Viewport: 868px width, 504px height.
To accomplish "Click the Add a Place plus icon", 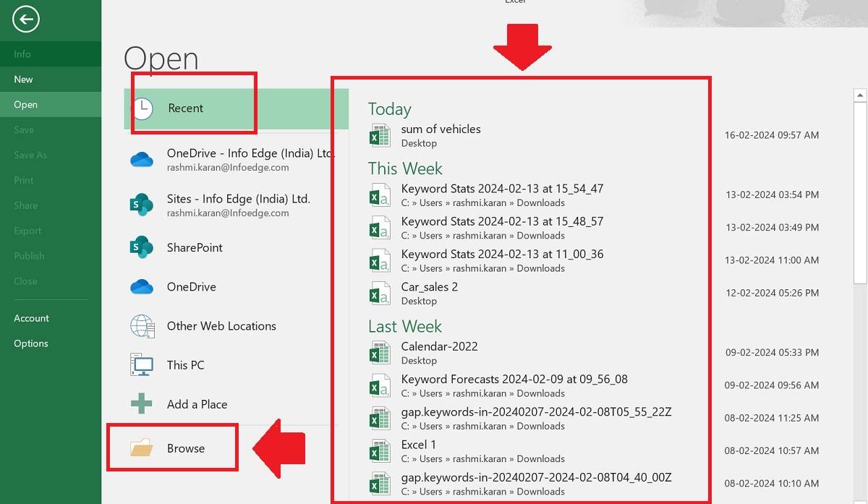I will pos(142,404).
